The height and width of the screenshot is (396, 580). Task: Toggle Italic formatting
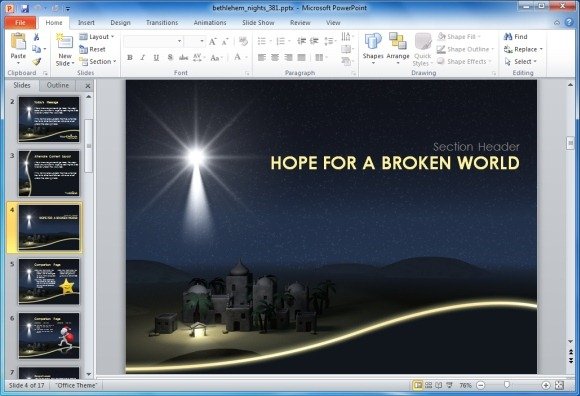[x=143, y=58]
